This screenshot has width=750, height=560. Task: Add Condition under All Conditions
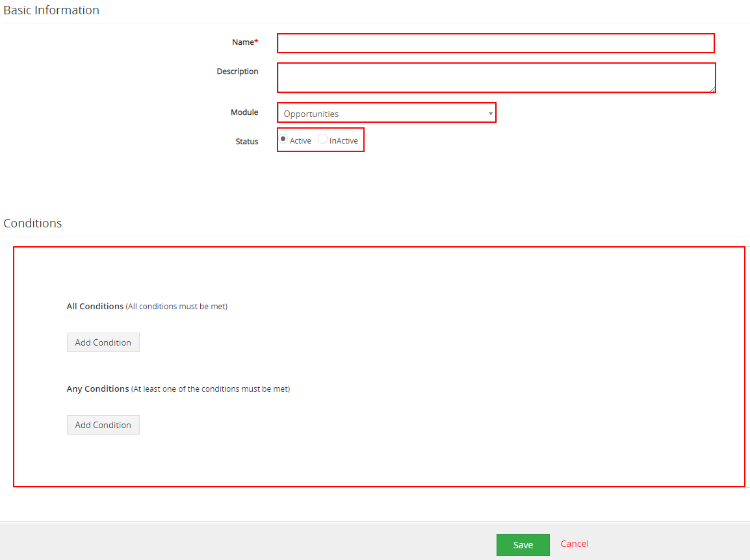(103, 342)
